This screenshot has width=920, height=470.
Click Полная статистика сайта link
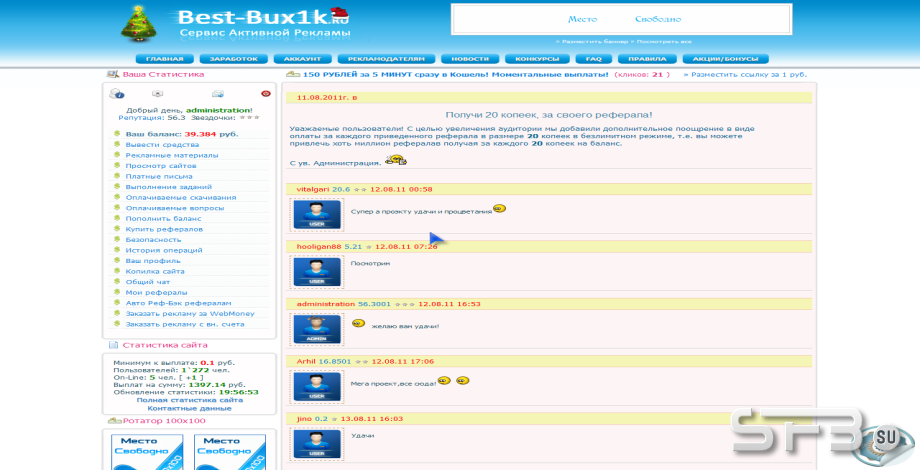pyautogui.click(x=190, y=400)
